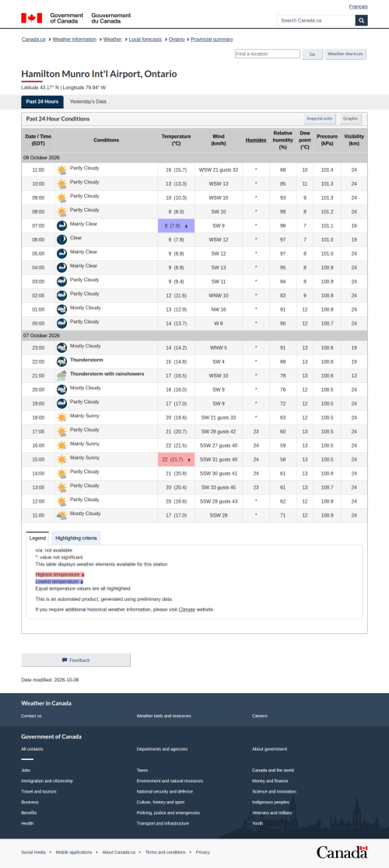The height and width of the screenshot is (868, 389).
Task: Select the Legend tab
Action: [37, 538]
